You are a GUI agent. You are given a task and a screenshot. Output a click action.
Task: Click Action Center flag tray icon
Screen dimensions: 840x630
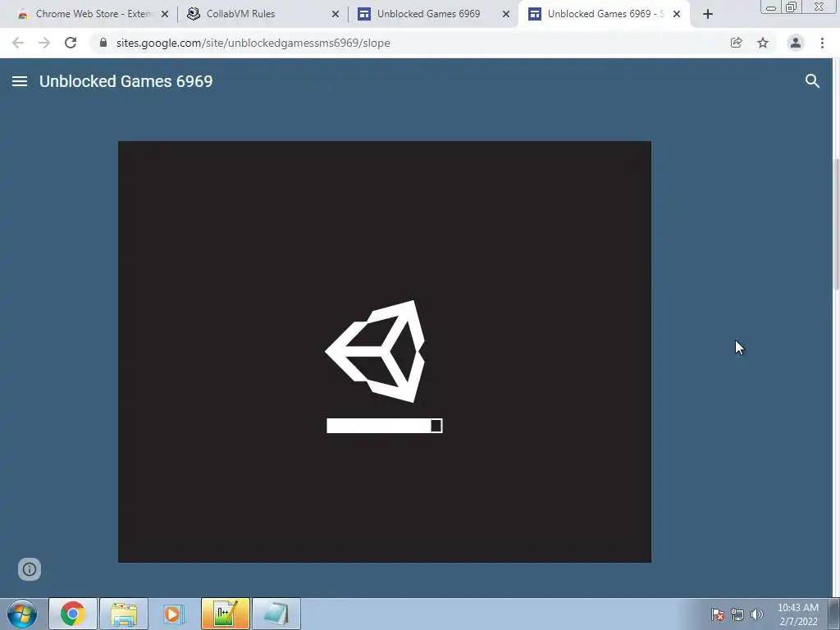[x=718, y=614]
